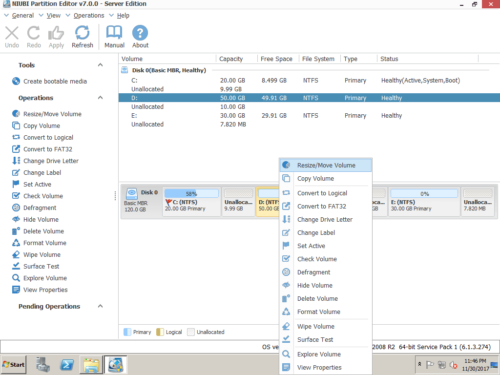Click Create bootable media in Tools

[50, 81]
